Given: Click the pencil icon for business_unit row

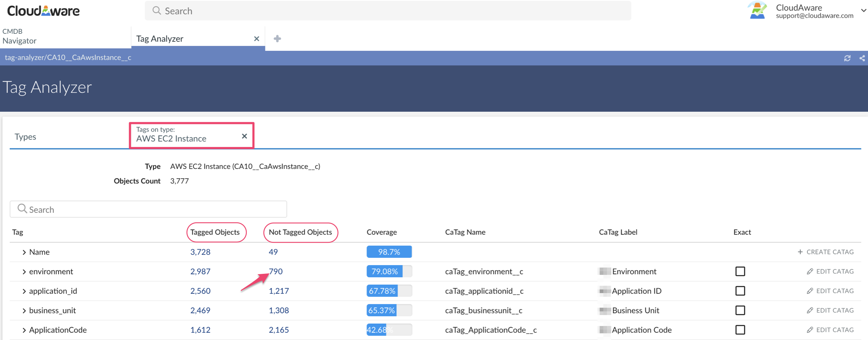Looking at the screenshot, I should pyautogui.click(x=810, y=310).
